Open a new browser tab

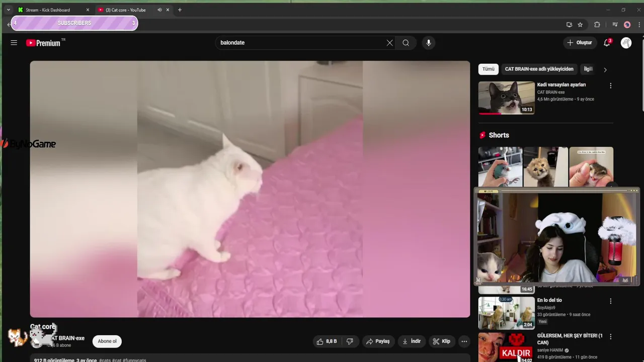coord(180,10)
